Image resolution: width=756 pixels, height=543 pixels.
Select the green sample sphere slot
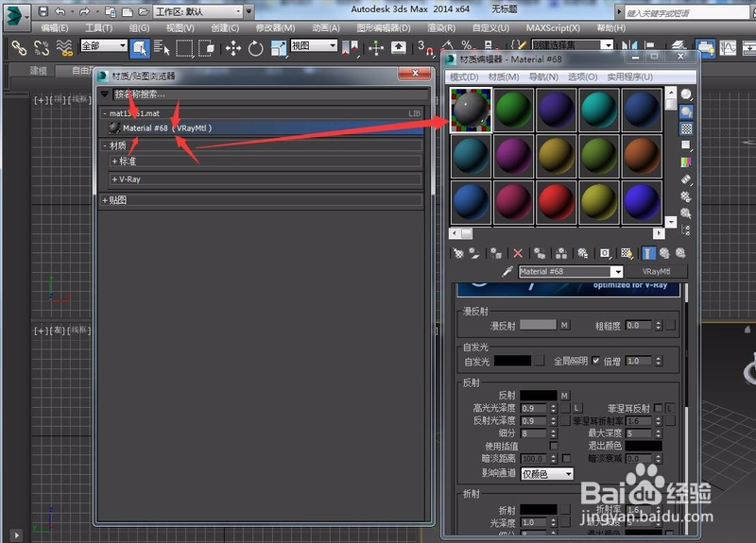pyautogui.click(x=513, y=110)
